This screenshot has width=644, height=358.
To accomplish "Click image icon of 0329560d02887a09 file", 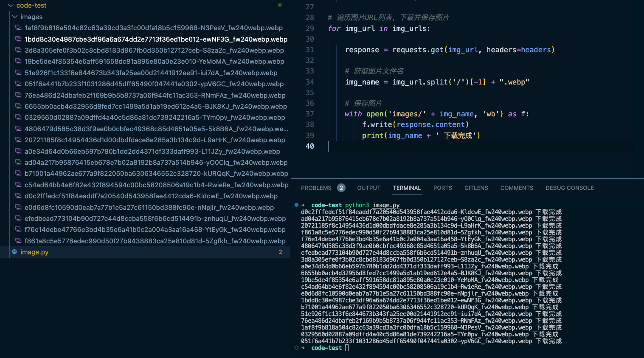I will coord(18,117).
